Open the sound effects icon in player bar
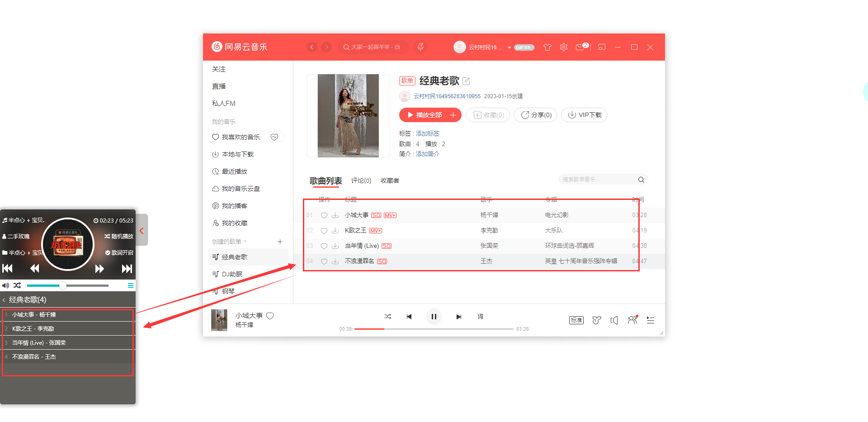The width and height of the screenshot is (868, 422). click(597, 320)
